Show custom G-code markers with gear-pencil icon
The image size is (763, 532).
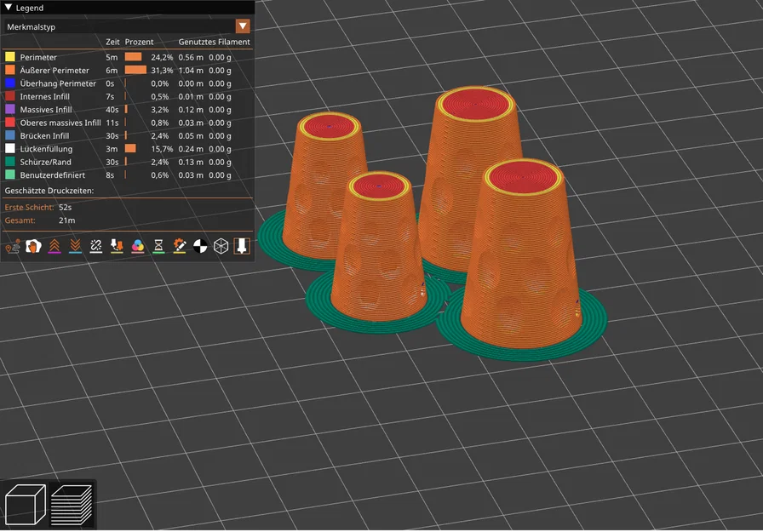[x=177, y=246]
